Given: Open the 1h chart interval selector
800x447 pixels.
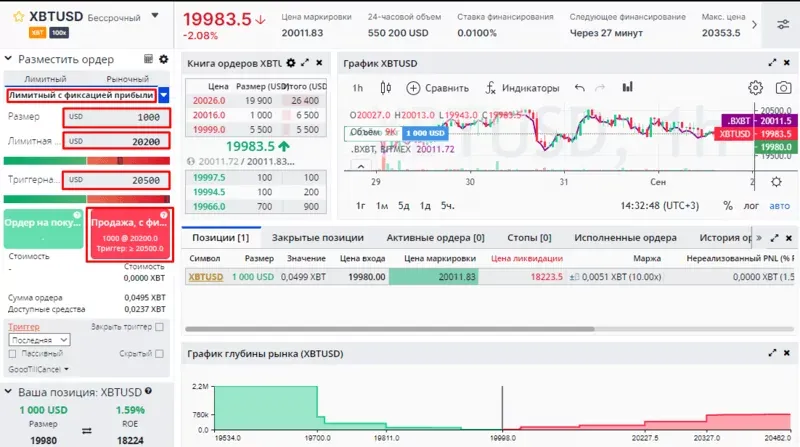Looking at the screenshot, I should [x=358, y=88].
